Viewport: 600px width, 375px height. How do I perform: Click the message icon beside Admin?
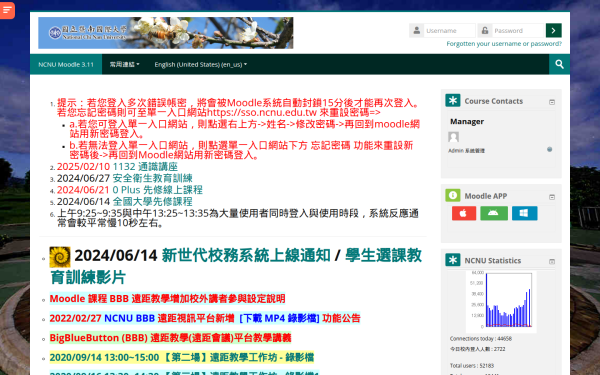[549, 150]
